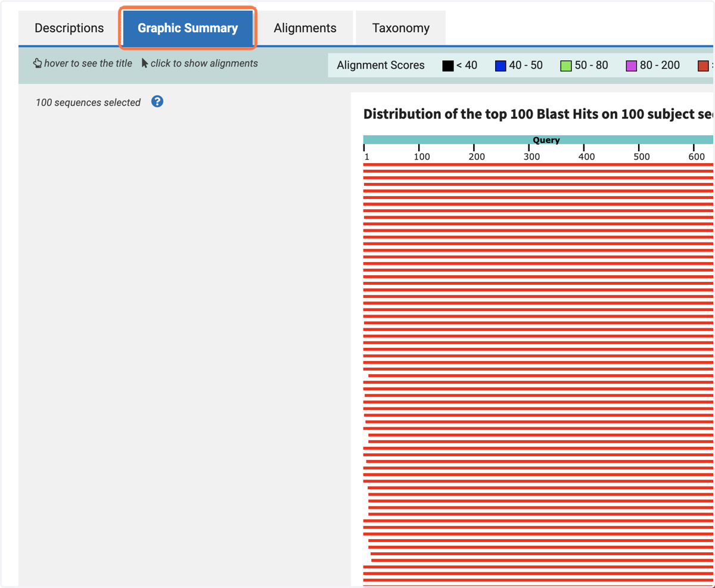
Task: Click the green '50 - 80' score swatch
Action: coord(566,66)
